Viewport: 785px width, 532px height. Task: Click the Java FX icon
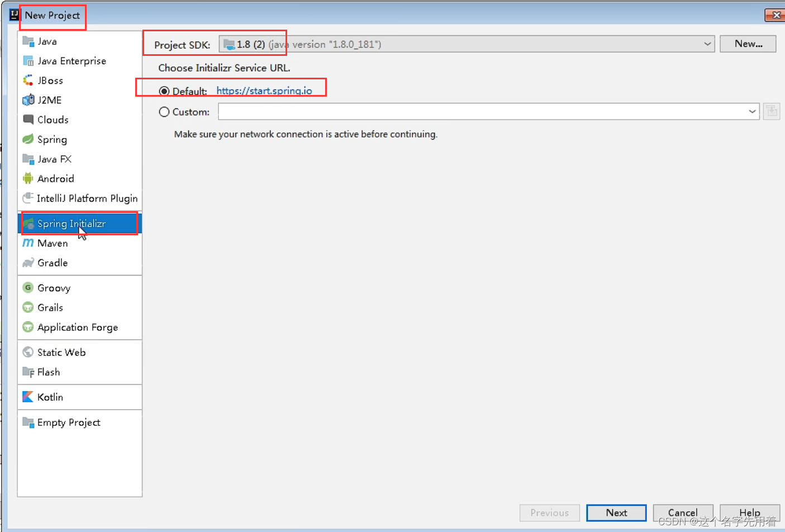coord(28,159)
